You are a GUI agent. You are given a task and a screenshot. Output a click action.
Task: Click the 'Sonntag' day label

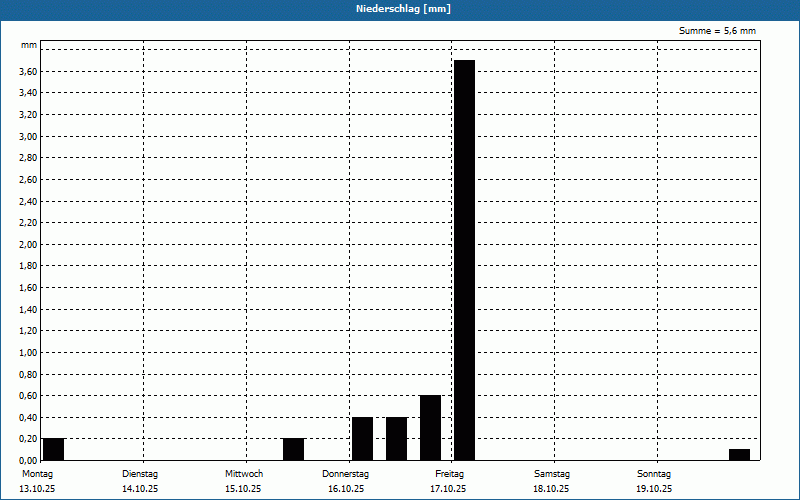654,474
